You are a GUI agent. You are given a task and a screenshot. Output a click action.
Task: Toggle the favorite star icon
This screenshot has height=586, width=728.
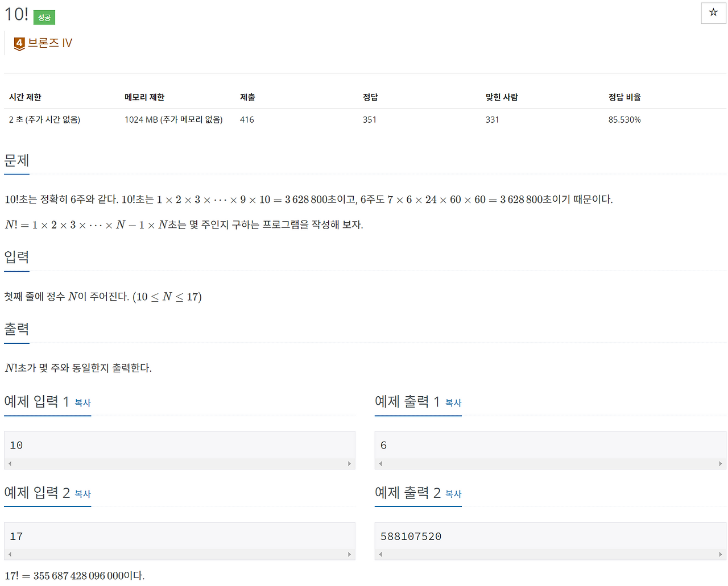[x=713, y=13]
